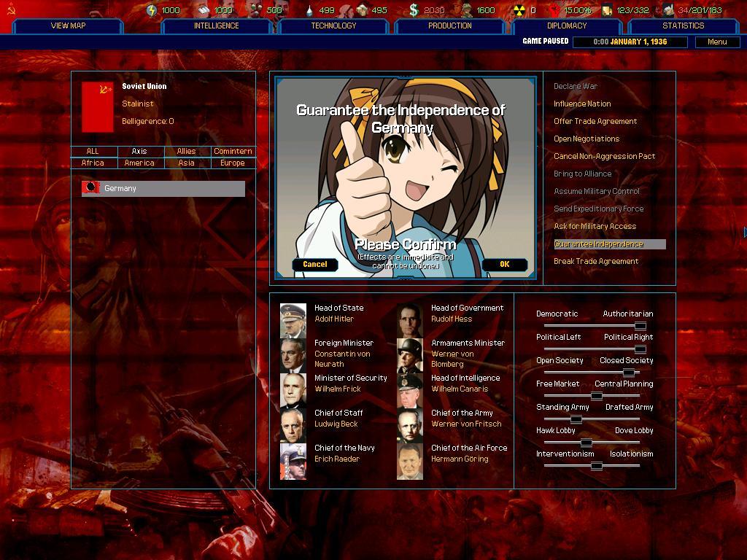Click the rare materials resource icon
This screenshot has width=747, height=560.
255,10
